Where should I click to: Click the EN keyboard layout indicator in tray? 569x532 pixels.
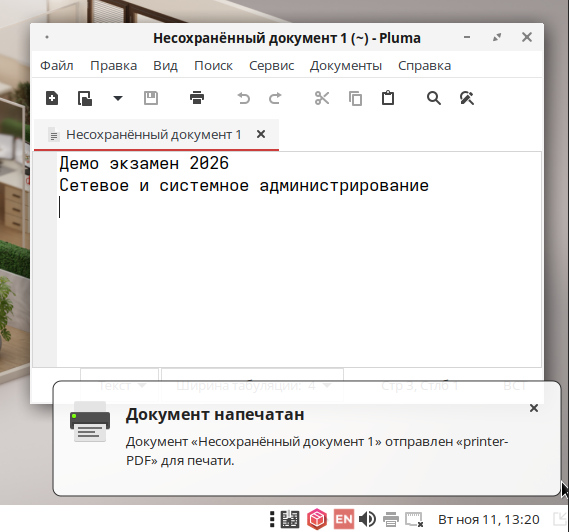click(x=344, y=519)
